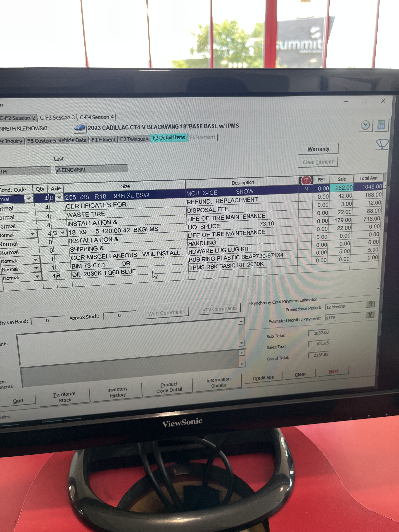Click lower comments box scroll-up arrow

[x=242, y=353]
